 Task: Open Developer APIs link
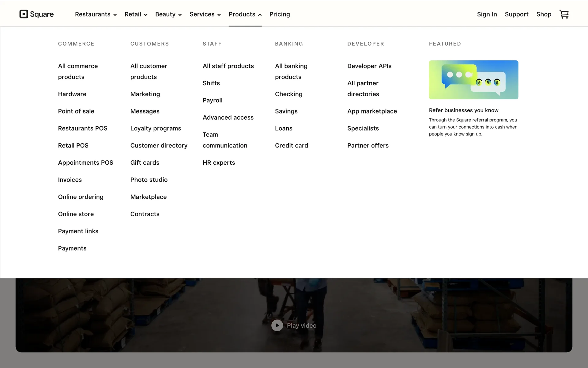tap(369, 66)
